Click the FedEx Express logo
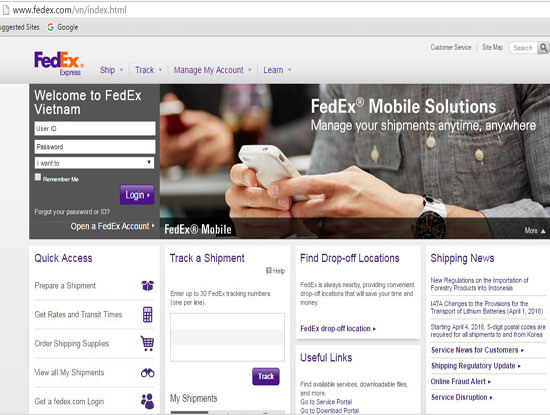The image size is (550, 415). (x=59, y=63)
